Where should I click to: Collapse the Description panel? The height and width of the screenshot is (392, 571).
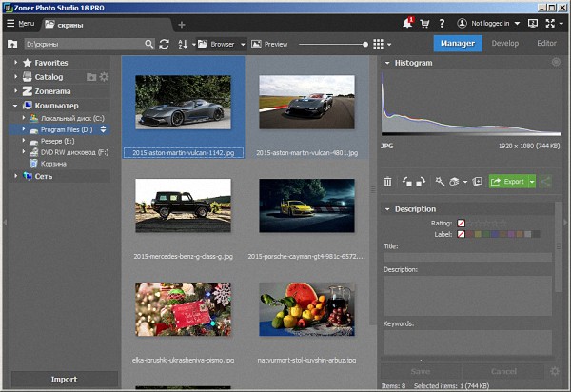387,209
